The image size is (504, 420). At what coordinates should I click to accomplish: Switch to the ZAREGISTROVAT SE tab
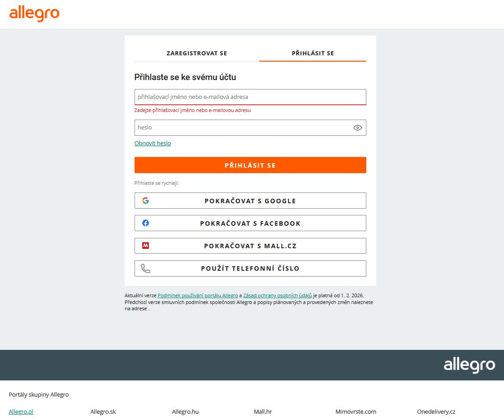tap(197, 53)
